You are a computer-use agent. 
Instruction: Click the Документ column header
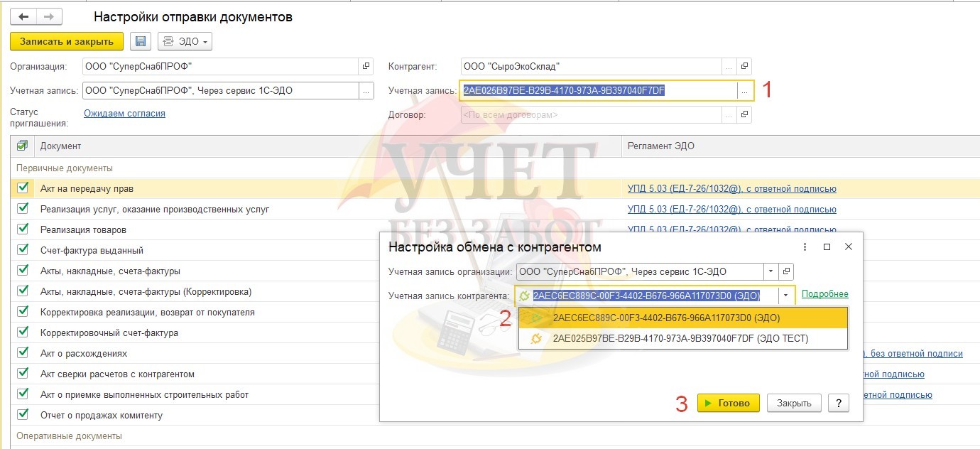(327, 146)
